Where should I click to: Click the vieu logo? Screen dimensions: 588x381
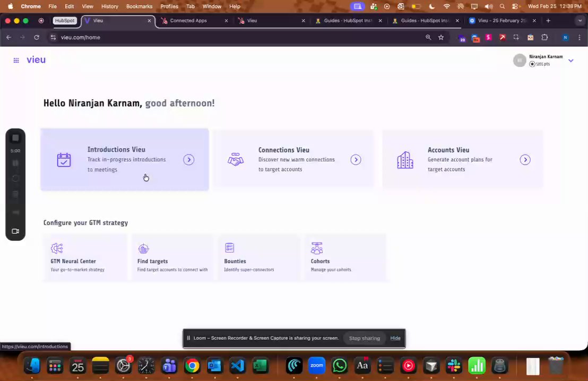[36, 59]
